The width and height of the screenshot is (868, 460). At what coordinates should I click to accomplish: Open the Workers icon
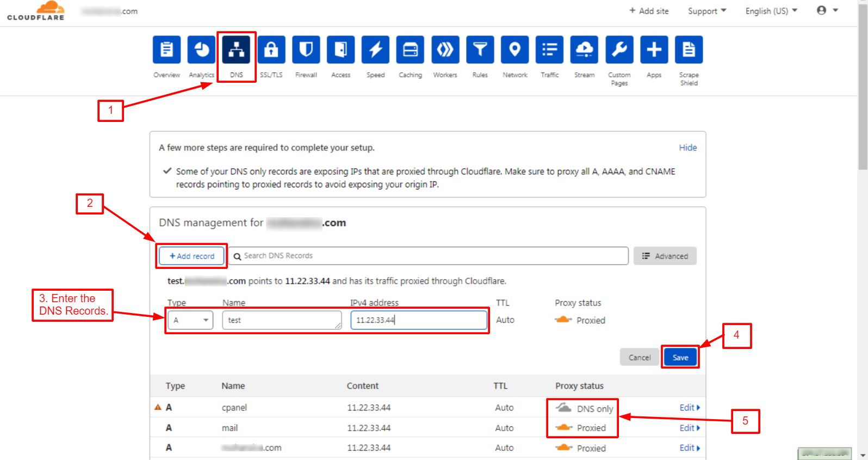[445, 50]
